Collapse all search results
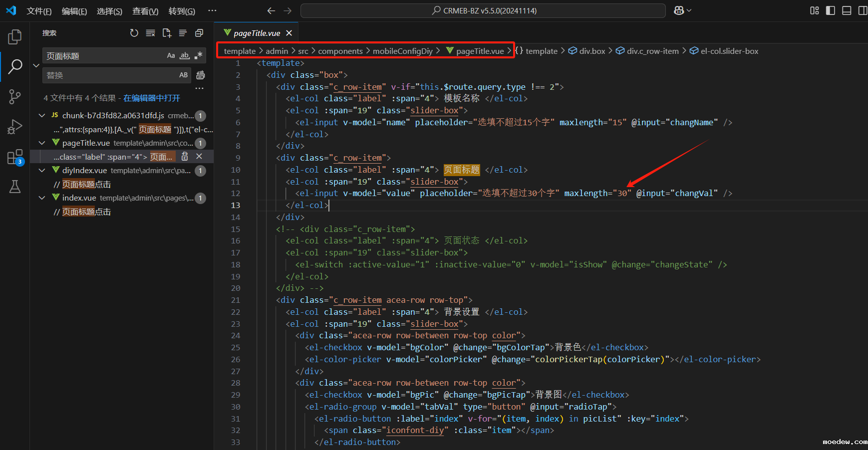The width and height of the screenshot is (868, 450). pos(199,33)
